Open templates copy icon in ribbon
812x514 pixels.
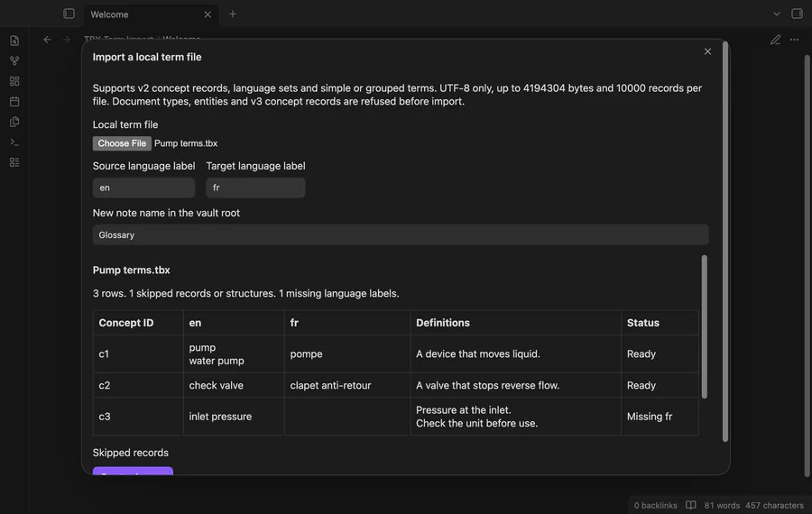coord(14,122)
